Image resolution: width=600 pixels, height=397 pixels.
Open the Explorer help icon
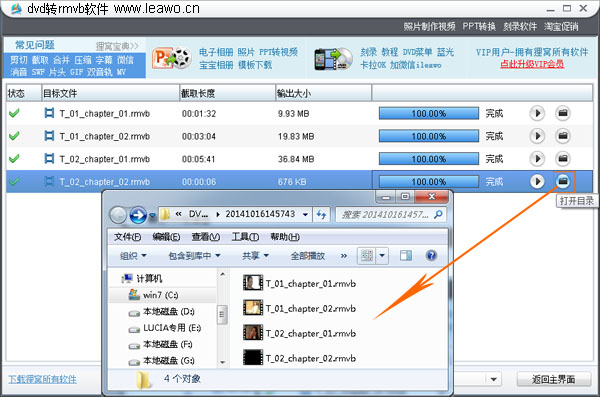click(431, 255)
